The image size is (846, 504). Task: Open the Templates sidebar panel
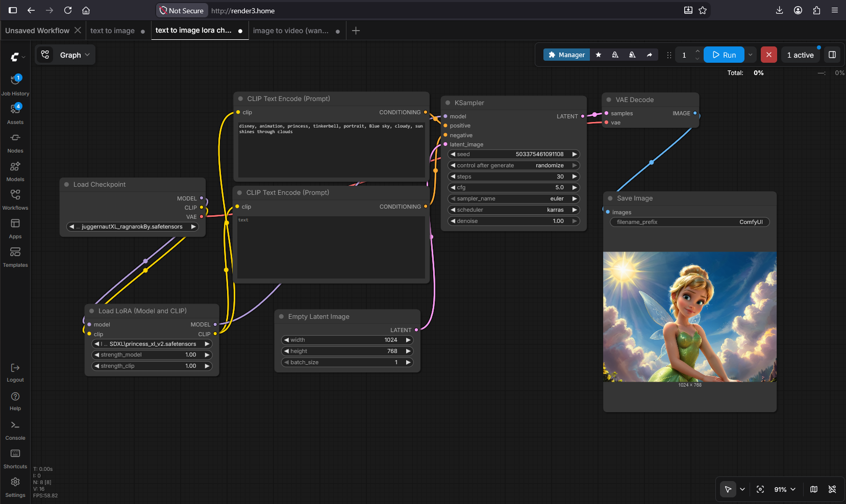coord(15,257)
